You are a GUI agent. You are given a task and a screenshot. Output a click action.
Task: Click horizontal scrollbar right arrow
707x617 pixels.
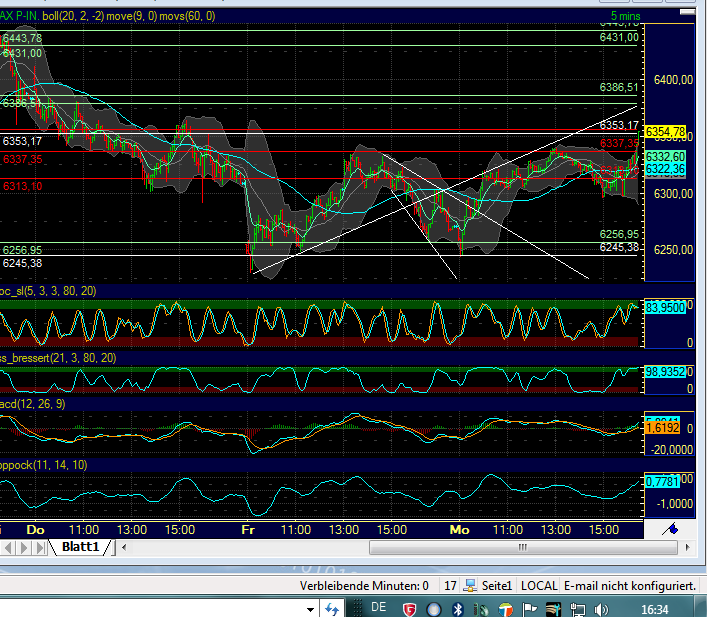coord(688,548)
